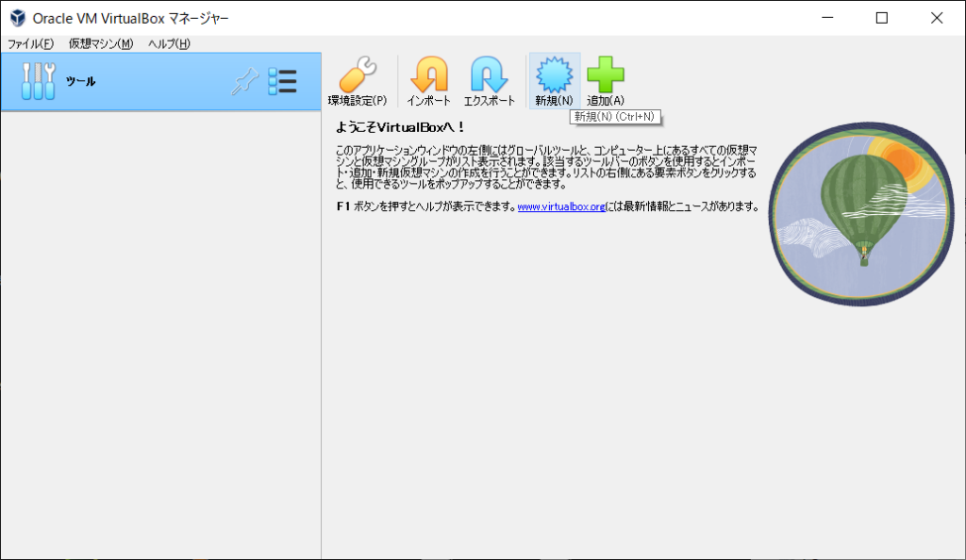
Task: Click the VirtualBox cube icon in title bar
Action: coord(18,18)
